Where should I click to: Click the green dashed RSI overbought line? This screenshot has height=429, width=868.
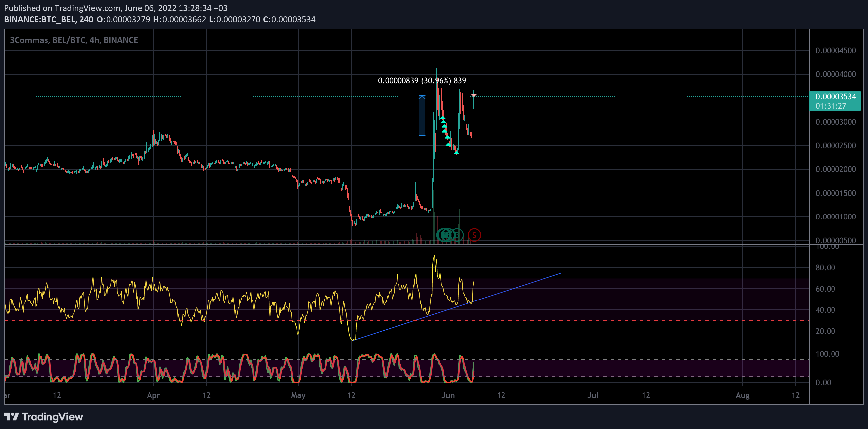(407, 278)
